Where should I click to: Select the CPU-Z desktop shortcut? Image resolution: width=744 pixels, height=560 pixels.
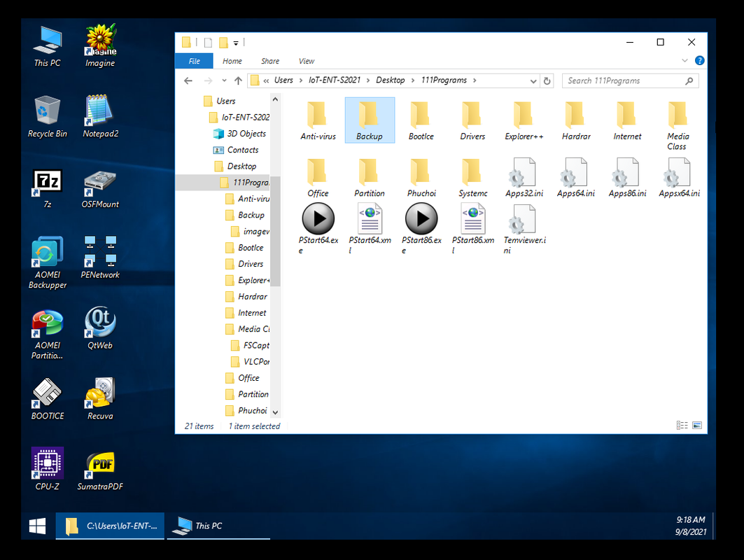pyautogui.click(x=47, y=469)
